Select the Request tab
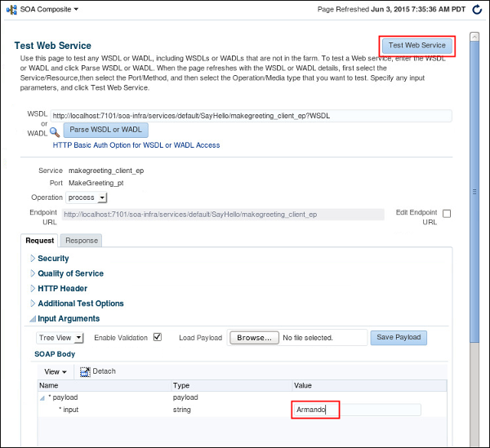Screen dimensions: 490x448 40,240
